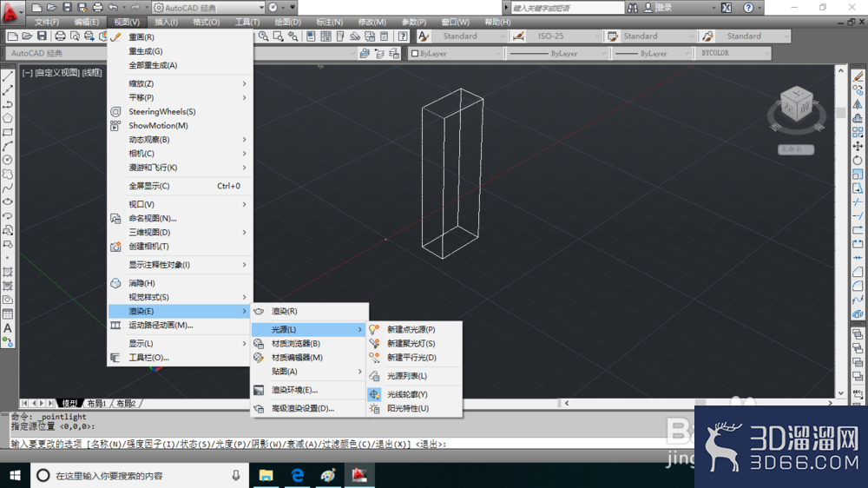Click the [自定义视图] view label
This screenshot has width=868, height=488.
(x=57, y=73)
